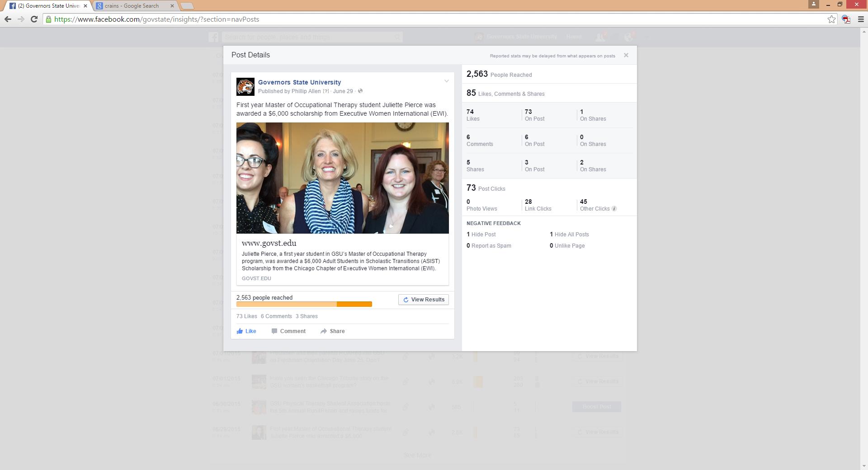Image resolution: width=868 pixels, height=470 pixels.
Task: Open the www.govst.edu link title
Action: point(269,243)
